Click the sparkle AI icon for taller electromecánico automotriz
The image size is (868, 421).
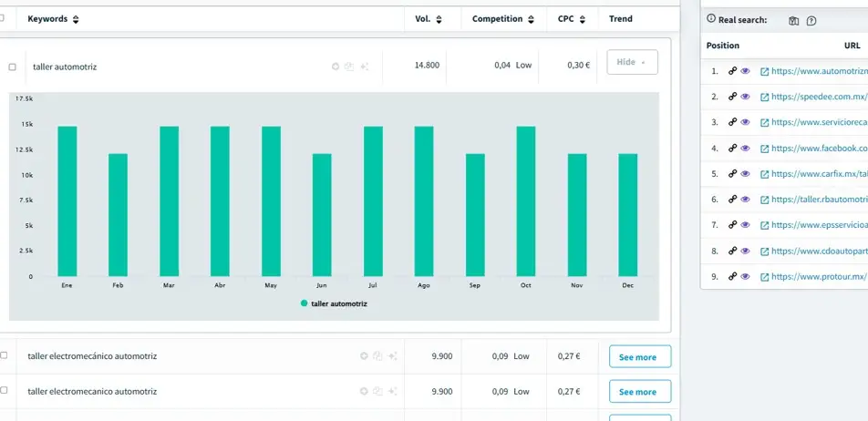pyautogui.click(x=392, y=356)
